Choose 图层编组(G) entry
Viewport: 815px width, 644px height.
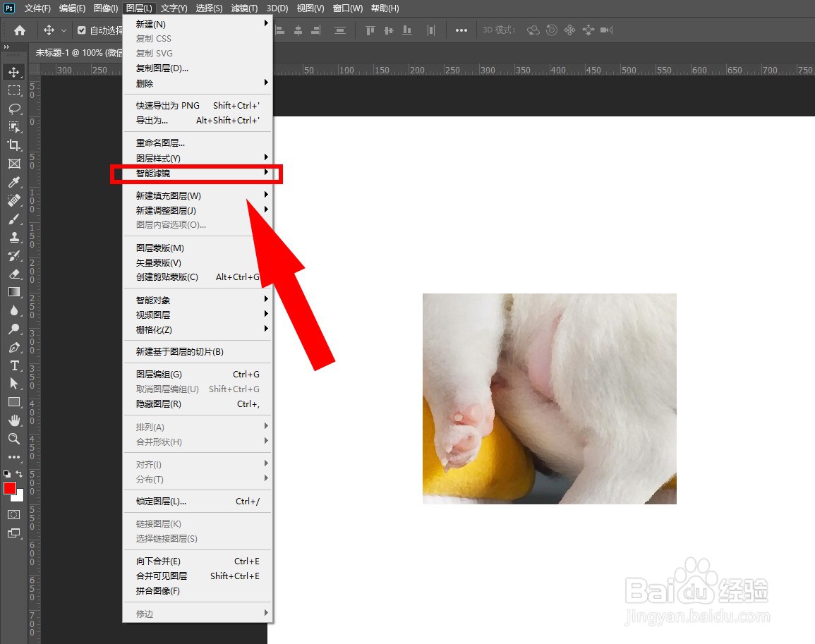198,375
